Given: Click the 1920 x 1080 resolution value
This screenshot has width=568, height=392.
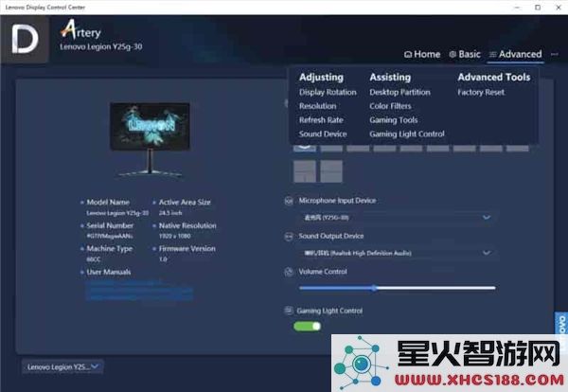Looking at the screenshot, I should pyautogui.click(x=174, y=236).
